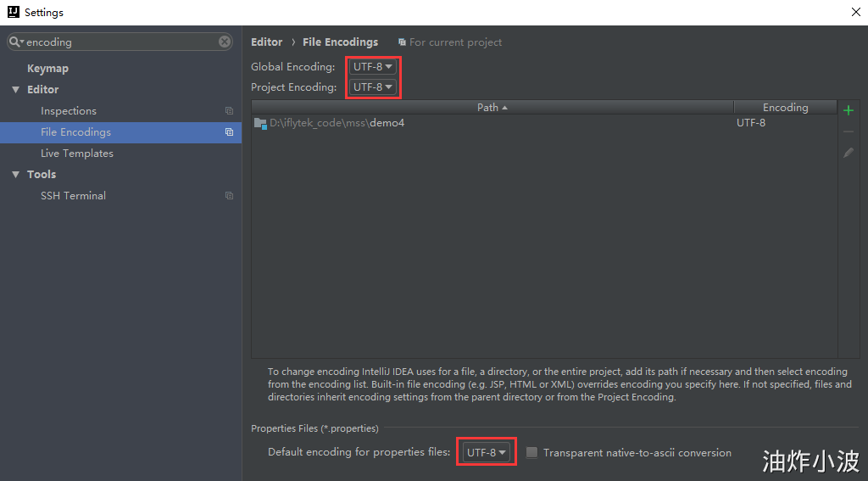Click the 'Project Encoding:' label
Image resolution: width=868 pixels, height=481 pixels.
293,87
